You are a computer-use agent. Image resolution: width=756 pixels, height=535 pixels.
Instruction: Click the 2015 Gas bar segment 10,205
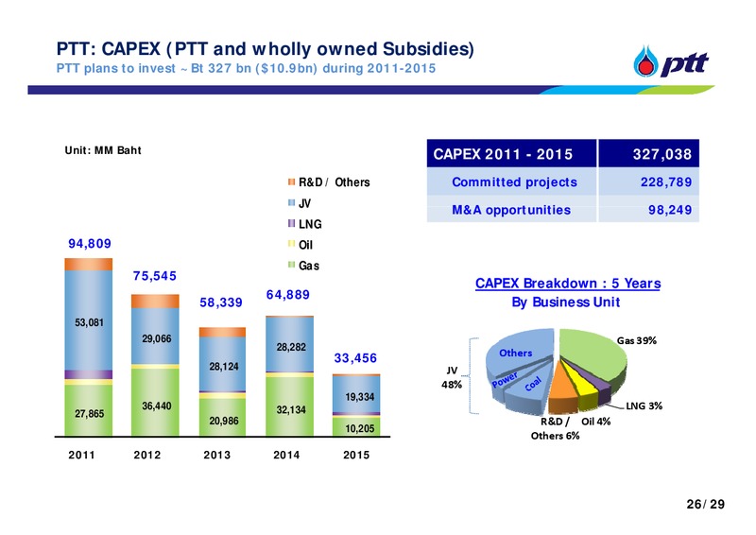(x=356, y=427)
